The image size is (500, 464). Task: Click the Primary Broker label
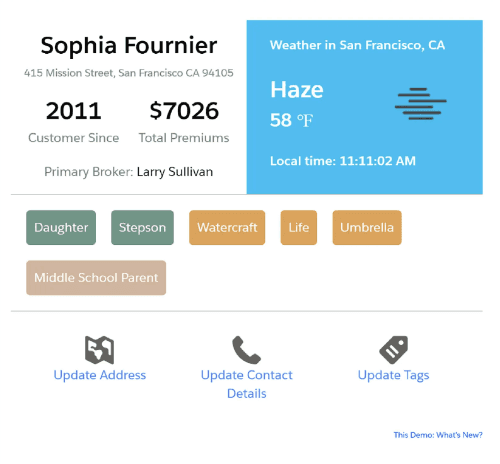coord(89,172)
